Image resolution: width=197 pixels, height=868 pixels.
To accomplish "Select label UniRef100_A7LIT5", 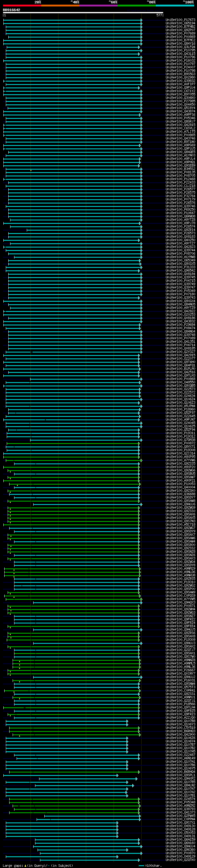I will coord(180,132).
